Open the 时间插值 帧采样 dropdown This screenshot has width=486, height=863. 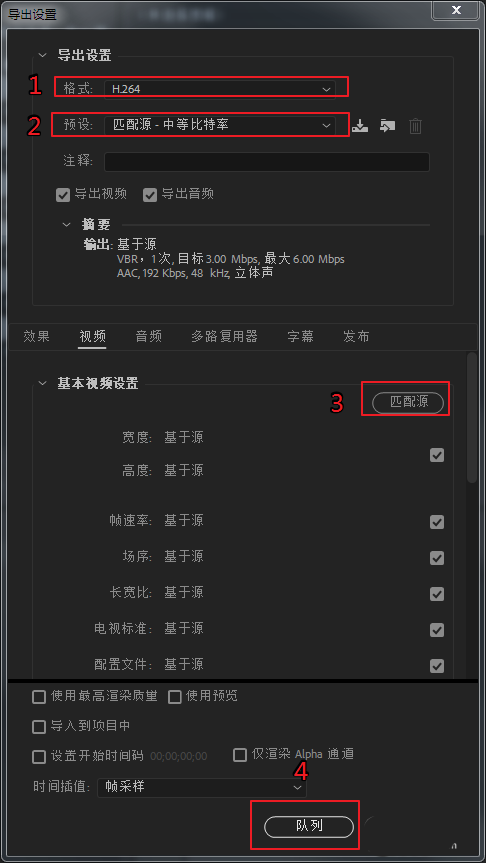coord(201,788)
